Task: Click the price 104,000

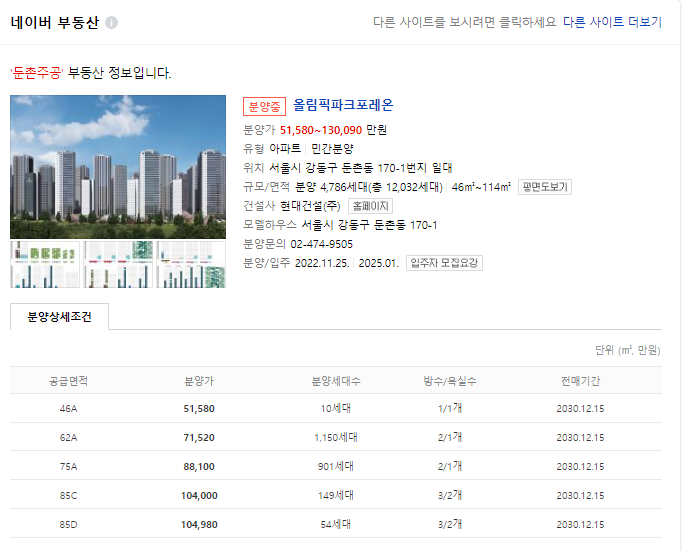Action: click(x=199, y=496)
